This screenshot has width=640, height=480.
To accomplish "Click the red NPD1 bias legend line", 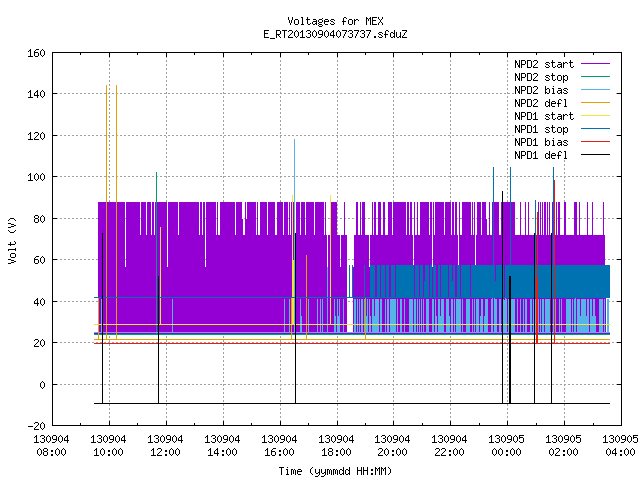I will pos(595,142).
